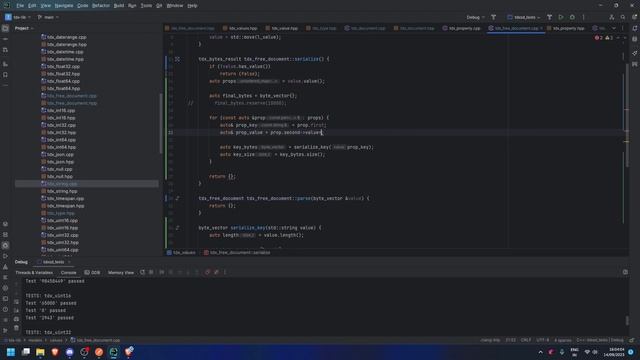Open the project name dropdown
This screenshot has height=360, width=640.
point(18,17)
